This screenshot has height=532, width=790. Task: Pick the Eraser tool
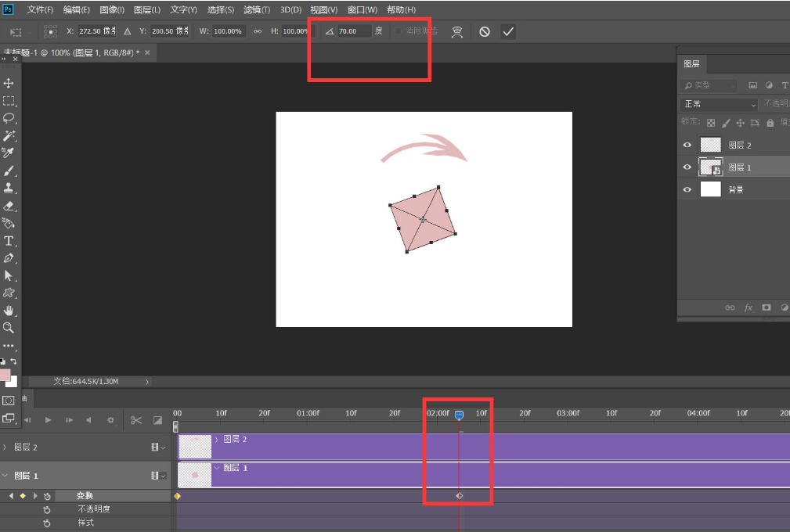9,206
